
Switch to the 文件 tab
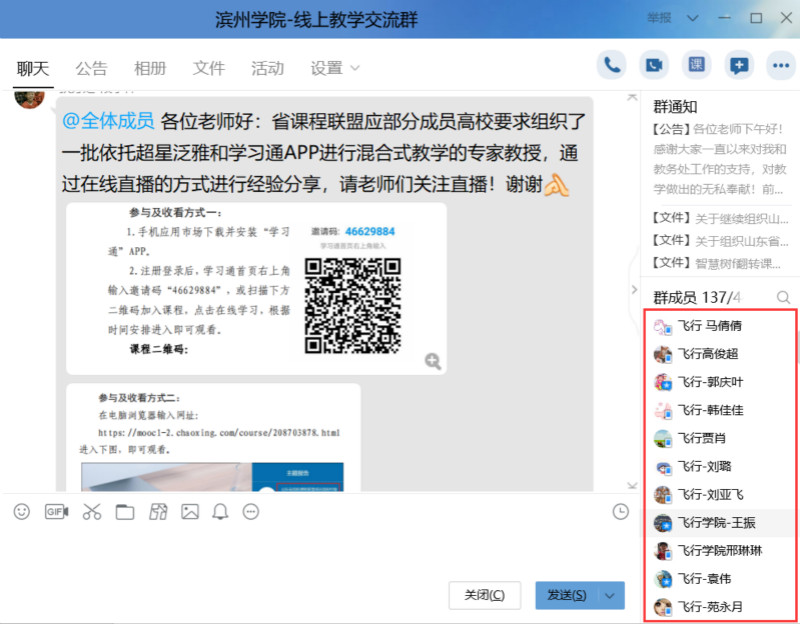(x=209, y=68)
